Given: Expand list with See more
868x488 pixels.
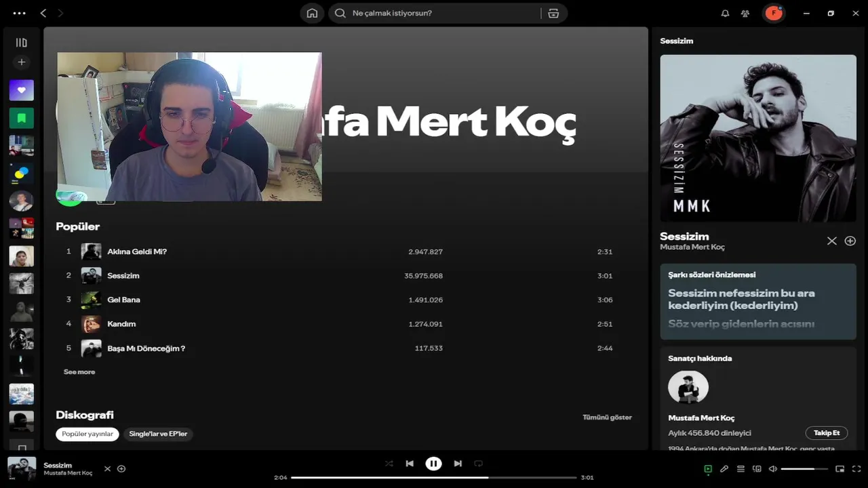Looking at the screenshot, I should tap(79, 372).
